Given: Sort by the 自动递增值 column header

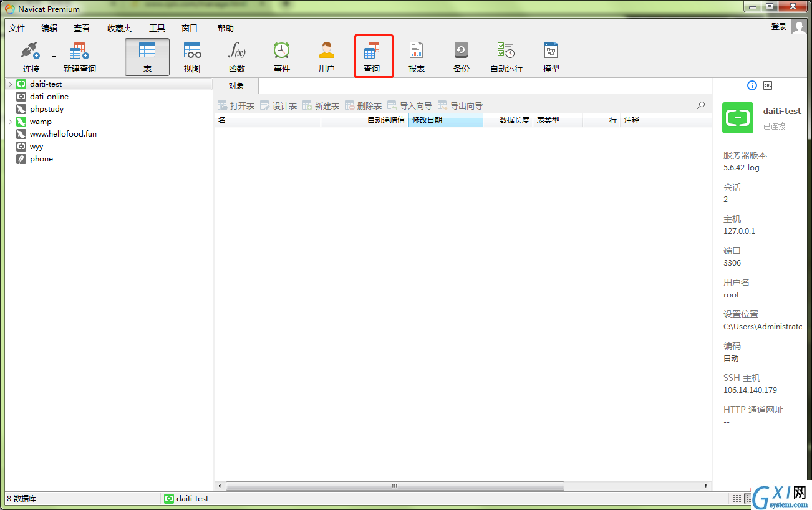Looking at the screenshot, I should tap(365, 120).
